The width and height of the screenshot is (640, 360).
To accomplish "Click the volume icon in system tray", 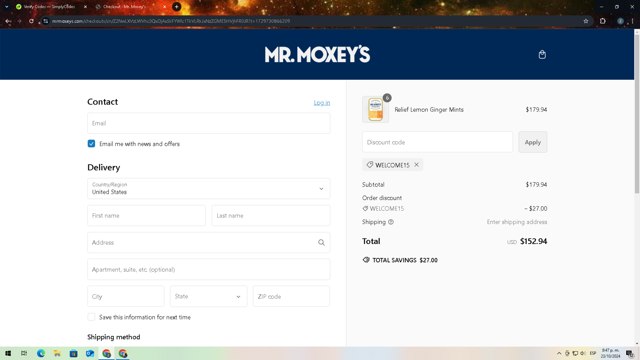I will [x=583, y=353].
